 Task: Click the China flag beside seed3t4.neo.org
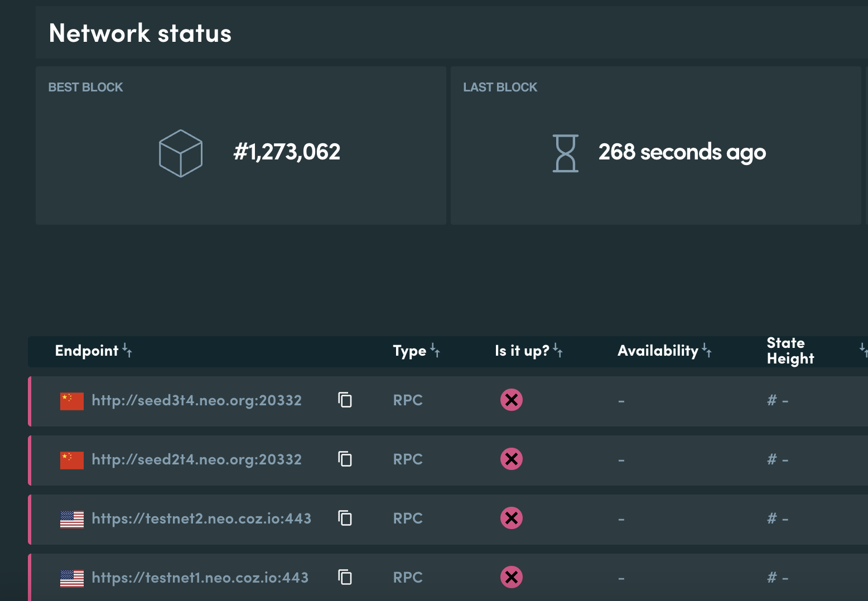coord(72,401)
